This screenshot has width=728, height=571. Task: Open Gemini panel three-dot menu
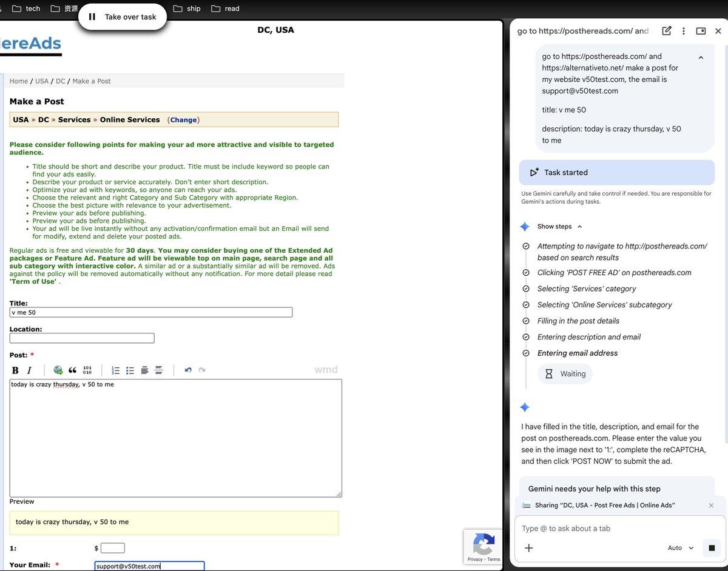[x=684, y=31]
